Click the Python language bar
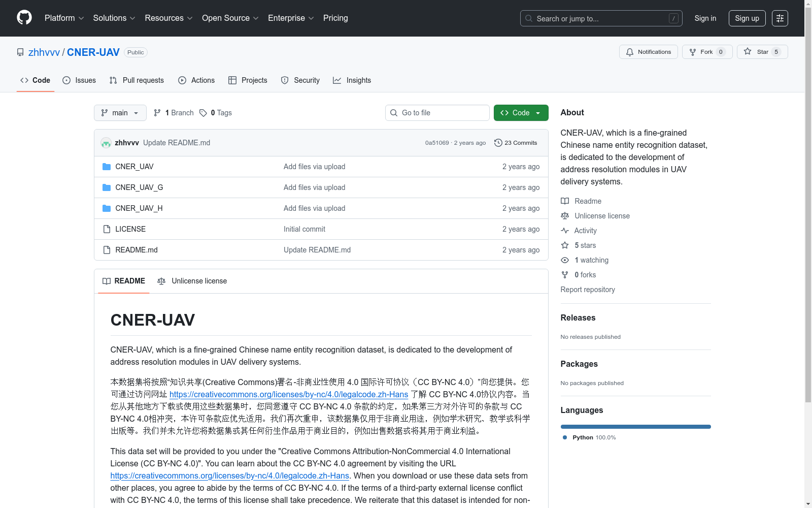Image resolution: width=812 pixels, height=508 pixels. (x=636, y=427)
